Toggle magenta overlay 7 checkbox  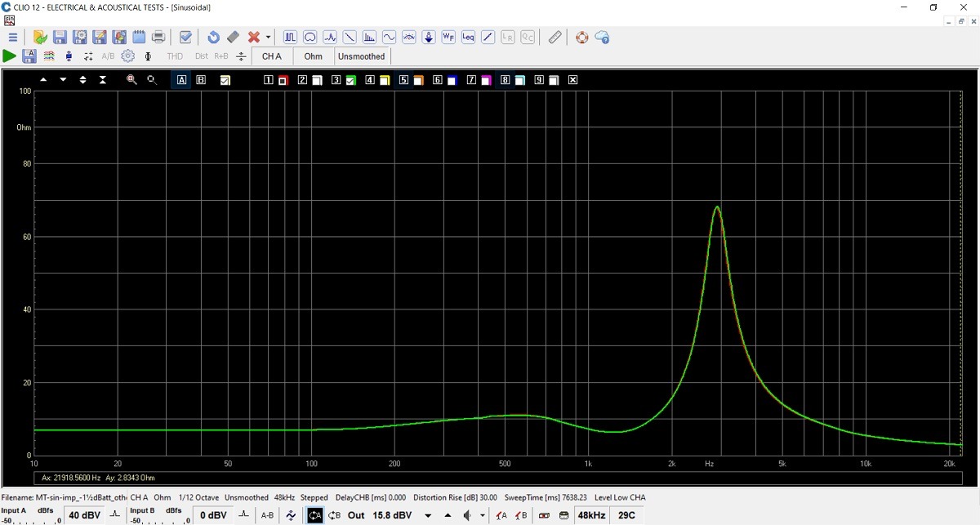tap(485, 80)
